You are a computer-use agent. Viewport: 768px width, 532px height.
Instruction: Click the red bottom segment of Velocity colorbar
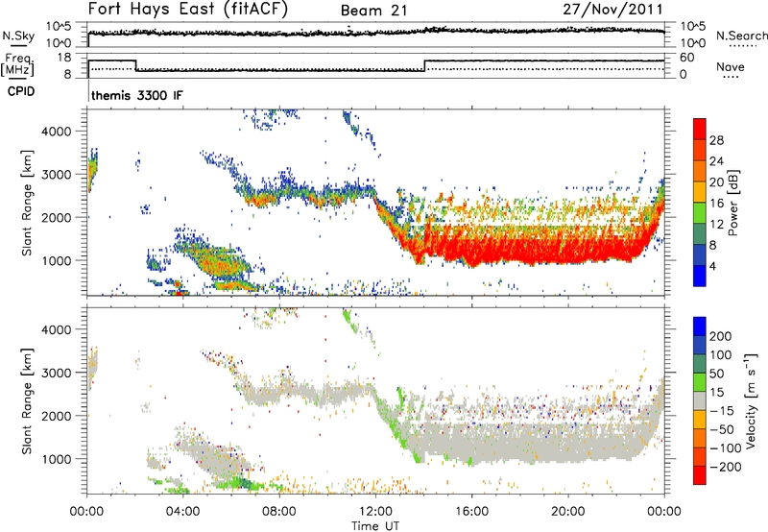pyautogui.click(x=700, y=475)
